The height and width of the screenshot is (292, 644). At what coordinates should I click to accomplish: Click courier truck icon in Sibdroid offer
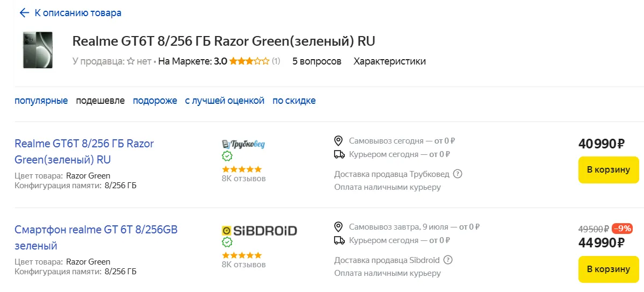coord(339,240)
